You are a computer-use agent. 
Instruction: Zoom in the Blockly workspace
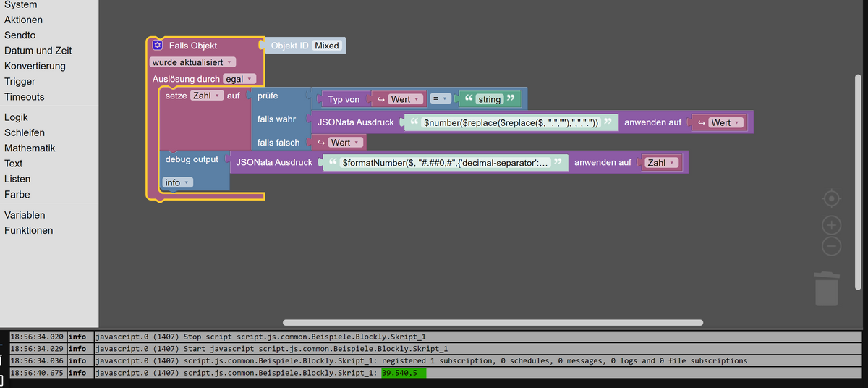click(x=832, y=225)
